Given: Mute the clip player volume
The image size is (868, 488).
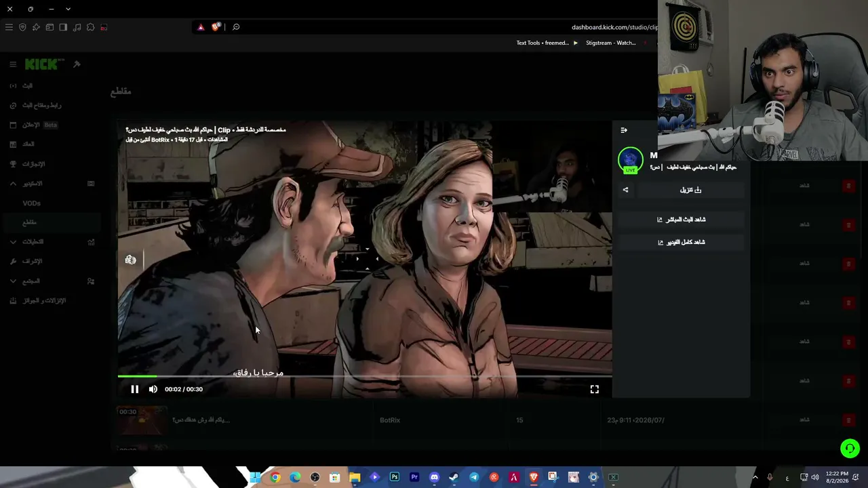Looking at the screenshot, I should (x=153, y=389).
